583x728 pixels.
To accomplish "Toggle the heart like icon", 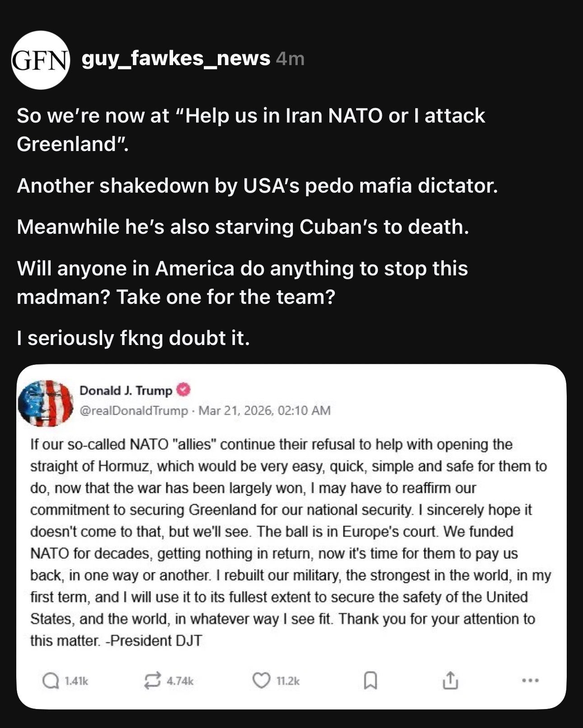I will click(x=261, y=680).
